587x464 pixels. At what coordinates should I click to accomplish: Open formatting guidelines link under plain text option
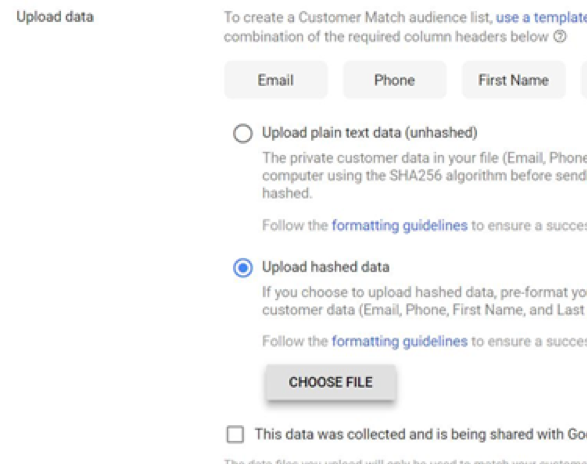pyautogui.click(x=399, y=225)
